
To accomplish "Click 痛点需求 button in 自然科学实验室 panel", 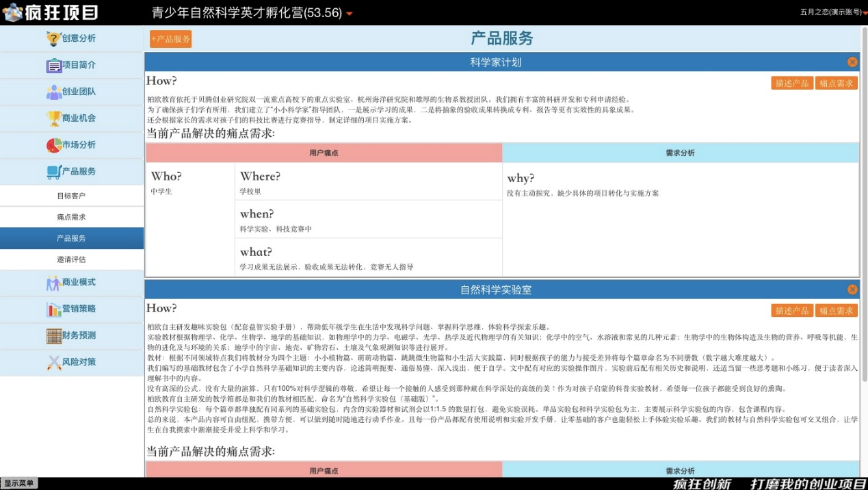I will click(836, 311).
